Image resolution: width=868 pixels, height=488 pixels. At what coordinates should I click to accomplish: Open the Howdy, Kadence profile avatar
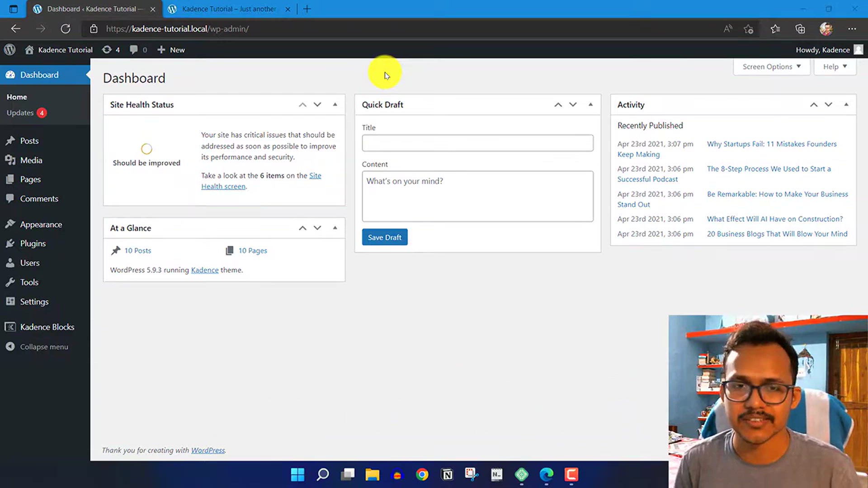pyautogui.click(x=859, y=50)
